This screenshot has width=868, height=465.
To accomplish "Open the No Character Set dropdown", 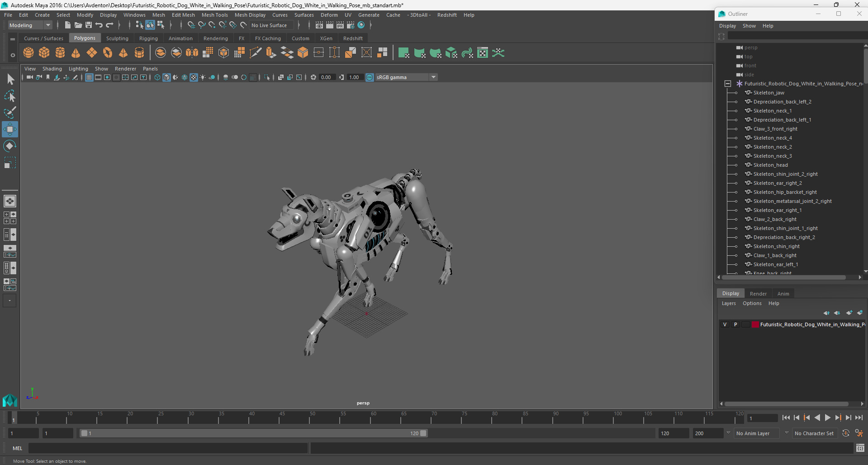I will click(x=816, y=433).
